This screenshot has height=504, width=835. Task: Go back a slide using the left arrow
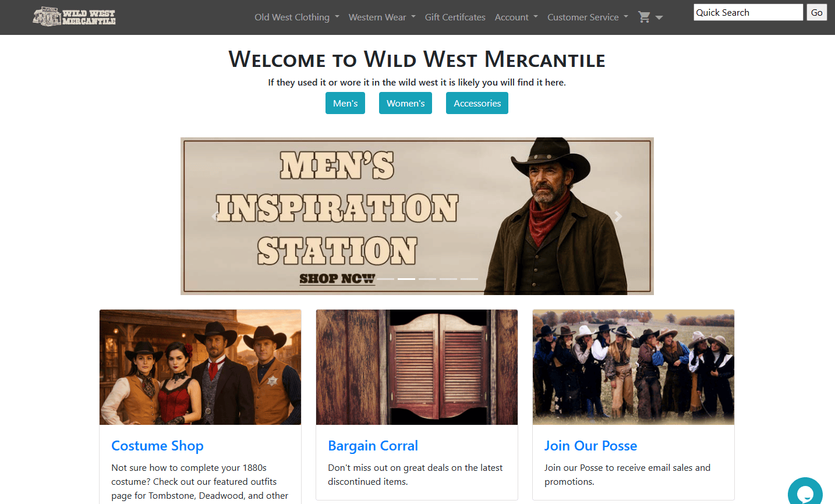click(215, 216)
